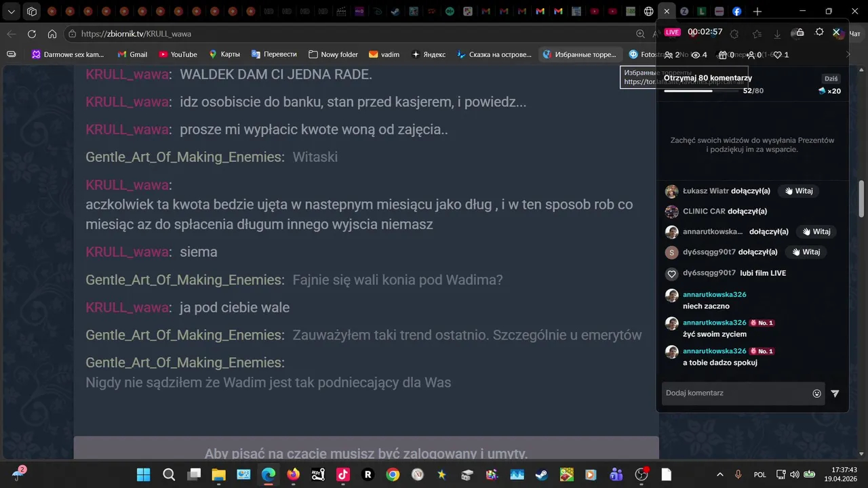Image resolution: width=868 pixels, height=488 pixels.
Task: View the new followers count icon
Action: (x=750, y=55)
